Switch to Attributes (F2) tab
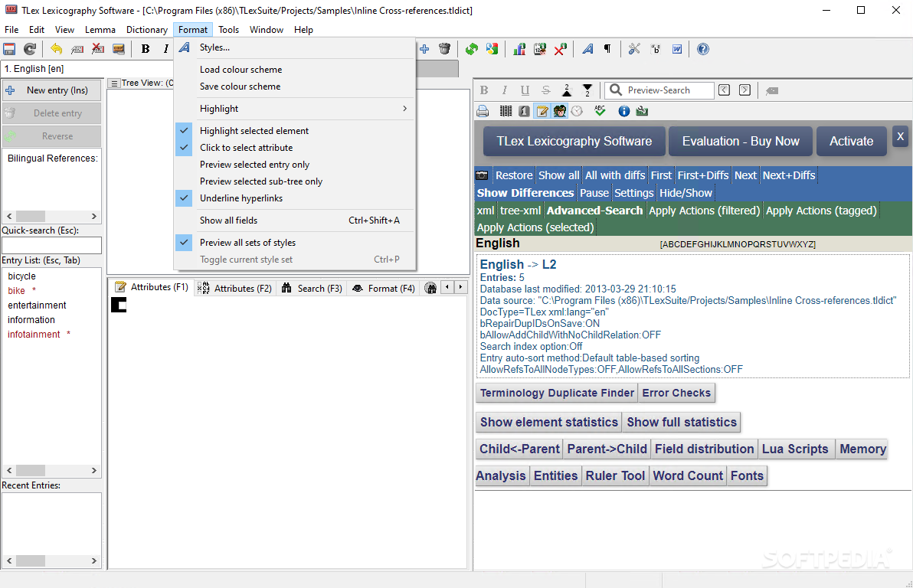Image resolution: width=913 pixels, height=588 pixels. pyautogui.click(x=234, y=288)
